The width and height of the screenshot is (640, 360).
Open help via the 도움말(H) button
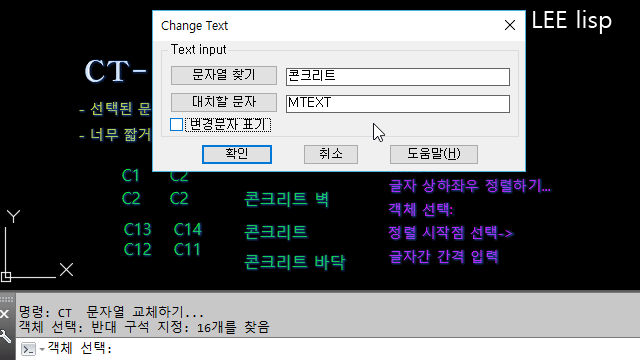[434, 154]
